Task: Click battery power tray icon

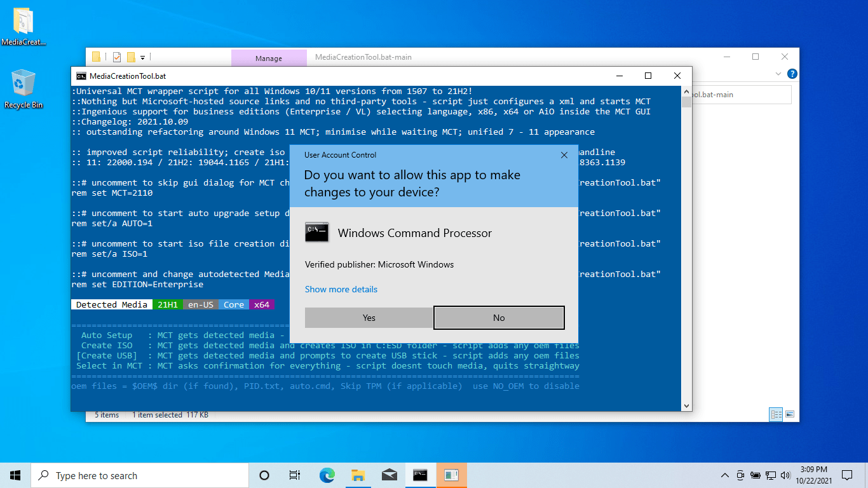Action: [756, 475]
